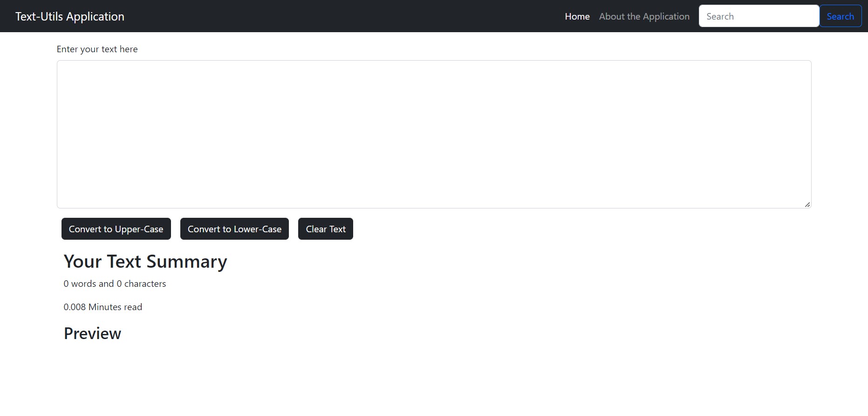Click the 'Your Text Summary' heading
The height and width of the screenshot is (416, 868).
tap(145, 262)
